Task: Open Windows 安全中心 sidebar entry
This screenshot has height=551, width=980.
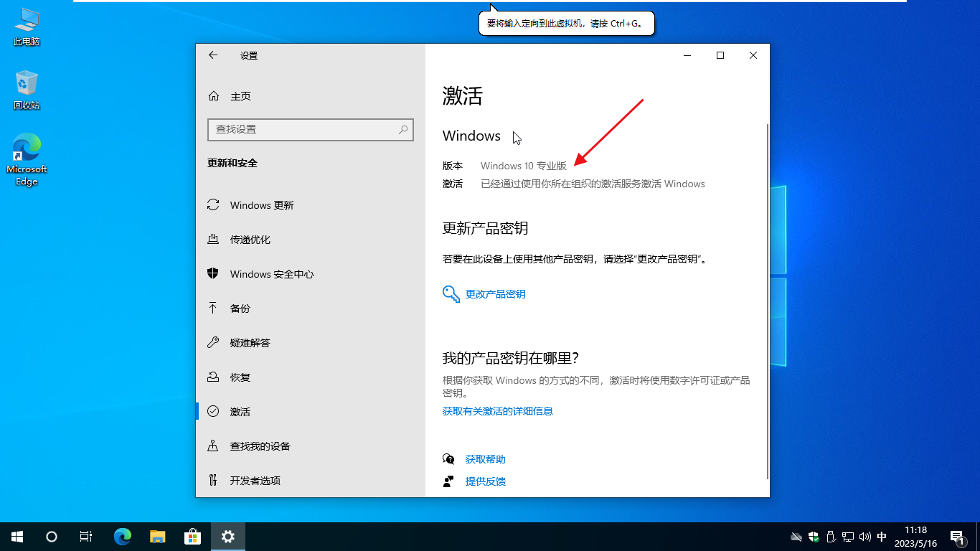Action: 311,274
